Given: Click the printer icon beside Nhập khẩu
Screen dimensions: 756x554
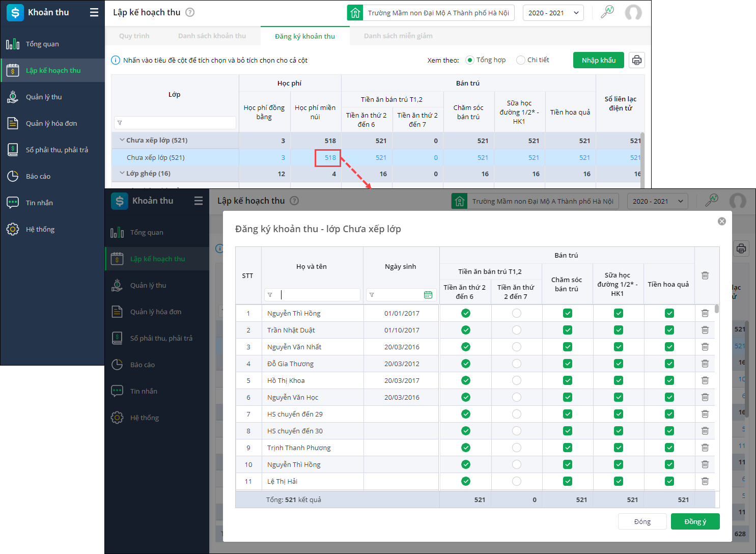Looking at the screenshot, I should [636, 60].
